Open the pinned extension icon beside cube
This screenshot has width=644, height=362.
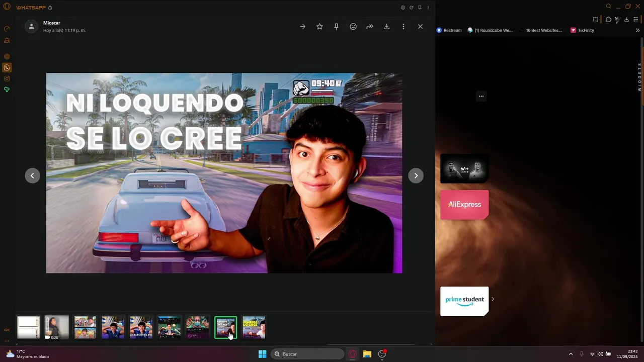(617, 20)
